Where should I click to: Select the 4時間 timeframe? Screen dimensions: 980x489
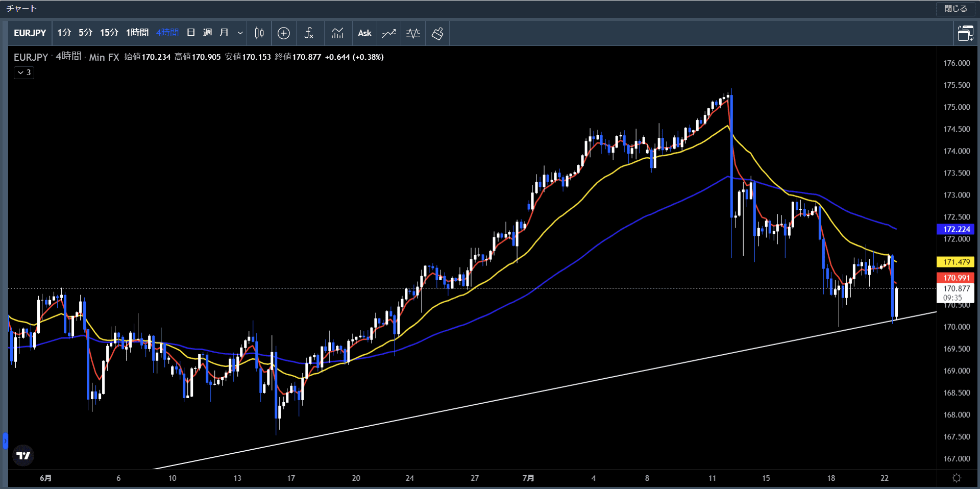pyautogui.click(x=167, y=33)
